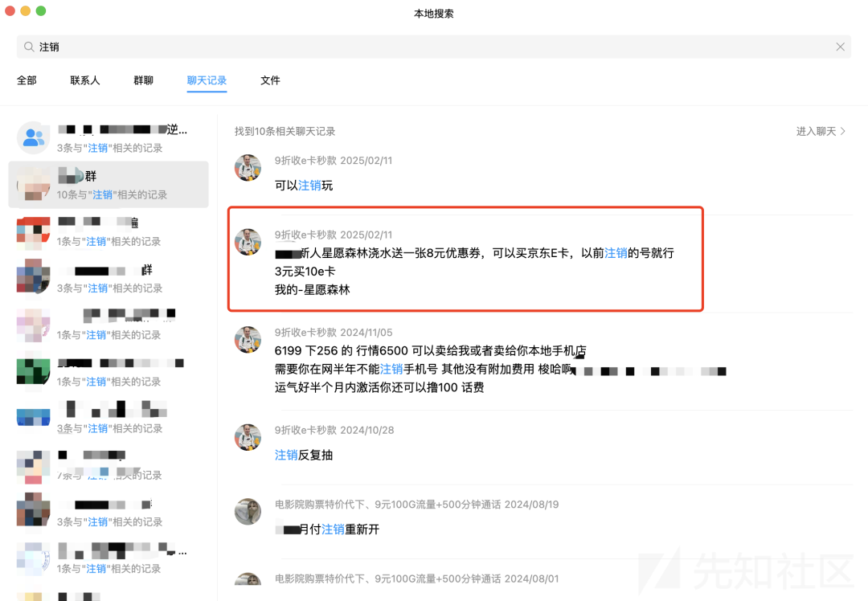Click the 找到10条相关聊天记录 label
868x601 pixels.
pos(285,131)
